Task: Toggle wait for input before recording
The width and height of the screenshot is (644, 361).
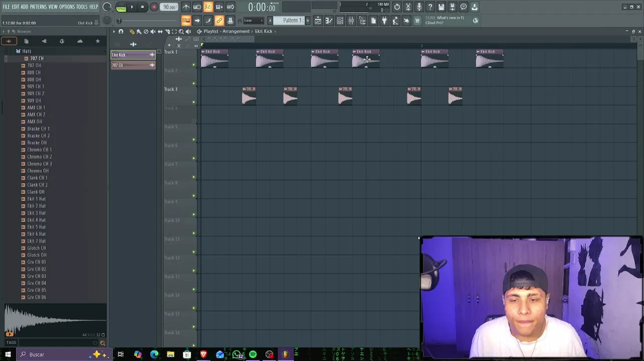Action: (197, 7)
